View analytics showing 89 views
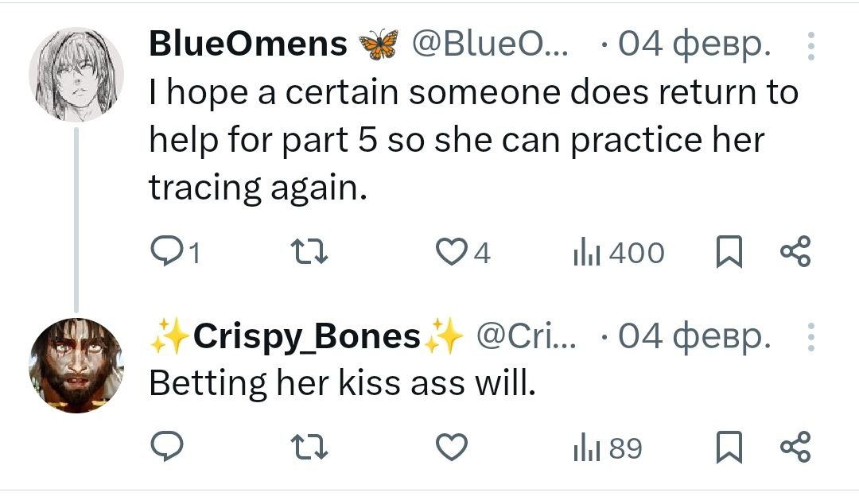Image resolution: width=859 pixels, height=504 pixels. point(607,448)
